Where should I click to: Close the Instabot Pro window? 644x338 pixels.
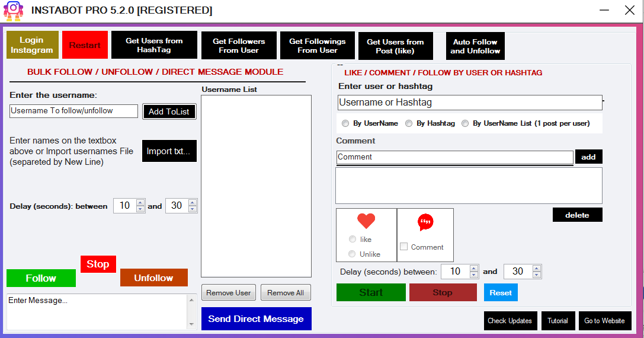click(x=630, y=10)
